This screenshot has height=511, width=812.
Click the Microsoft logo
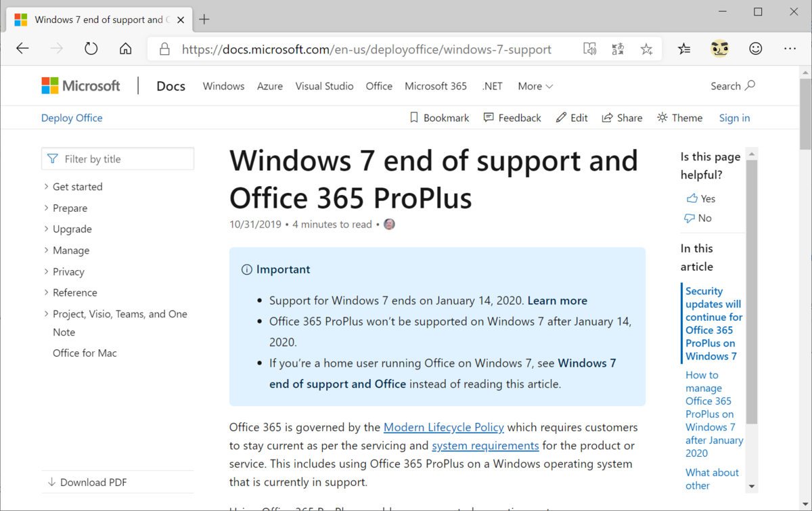pos(81,86)
